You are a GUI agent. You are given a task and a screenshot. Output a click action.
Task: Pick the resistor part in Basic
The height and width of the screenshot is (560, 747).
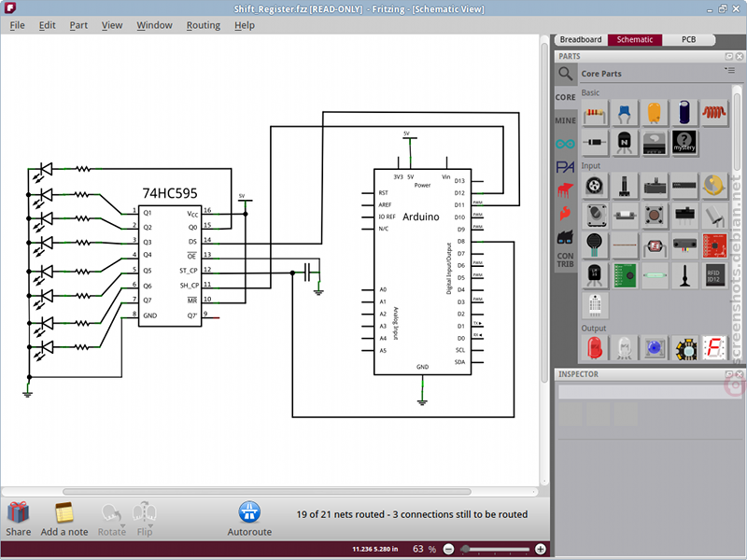(595, 113)
